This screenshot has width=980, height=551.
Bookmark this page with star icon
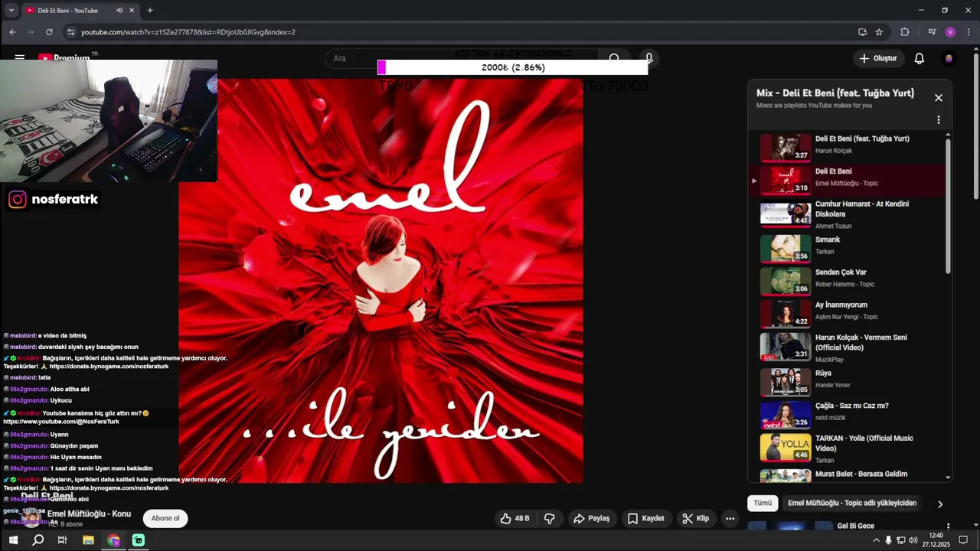coord(879,32)
